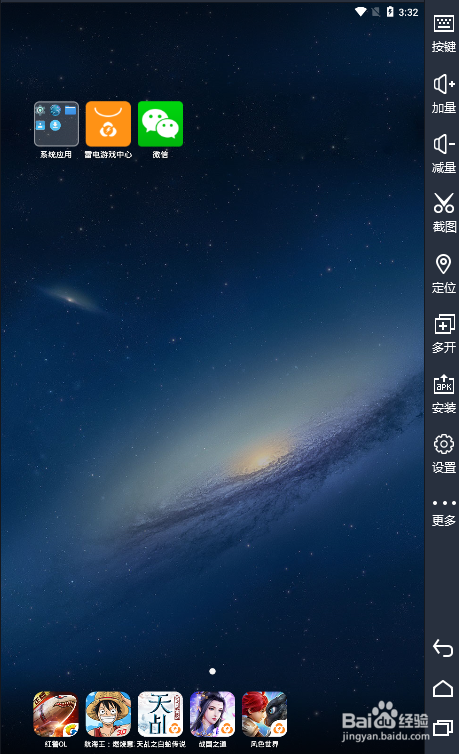Click the clock showing 3:32
The image size is (459, 754).
408,12
